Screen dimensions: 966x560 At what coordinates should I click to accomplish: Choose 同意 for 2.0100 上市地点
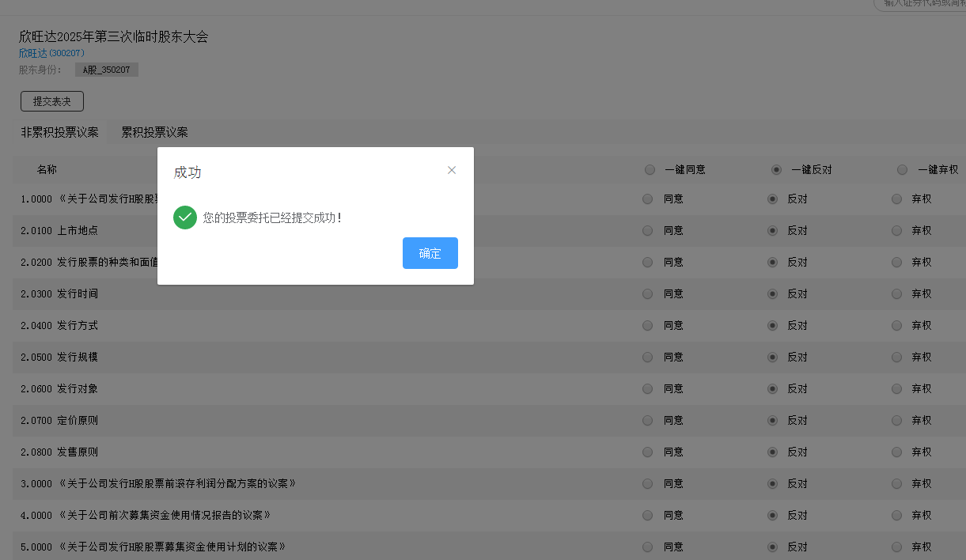coord(648,230)
